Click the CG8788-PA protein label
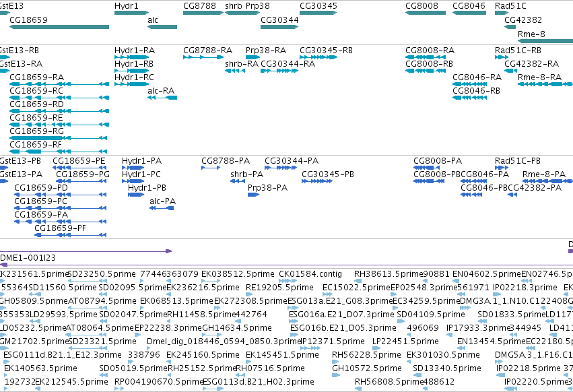Image resolution: width=573 pixels, height=392 pixels. [226, 161]
